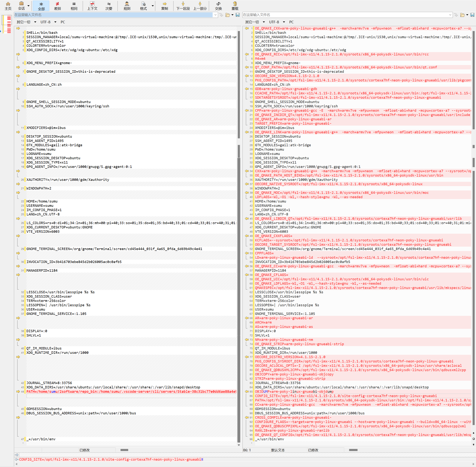
Task: Click the right file name input field
Action: (x=345, y=15)
